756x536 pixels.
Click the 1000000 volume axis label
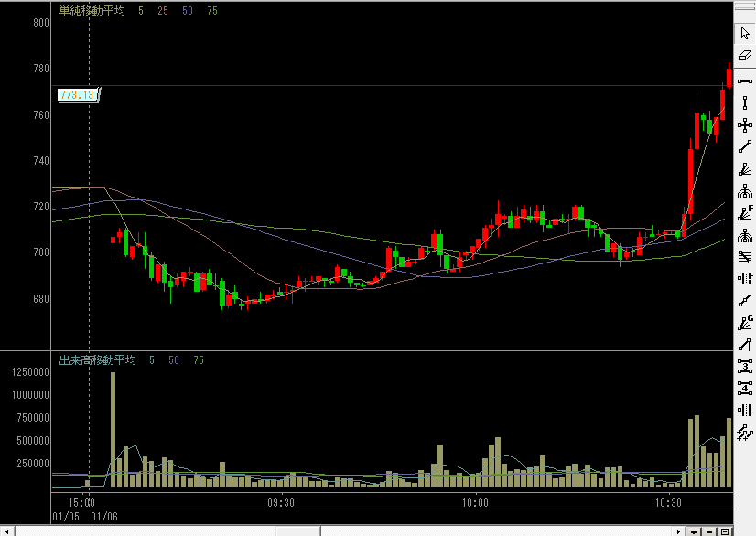point(30,395)
